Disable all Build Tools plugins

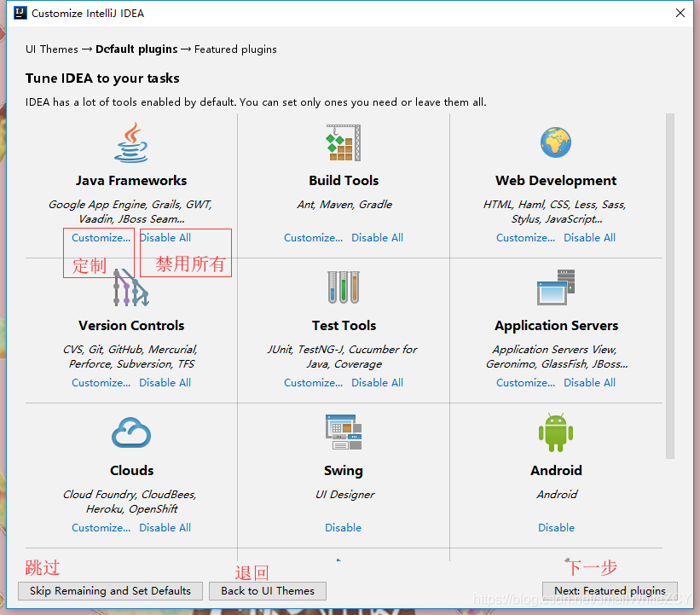click(x=377, y=238)
